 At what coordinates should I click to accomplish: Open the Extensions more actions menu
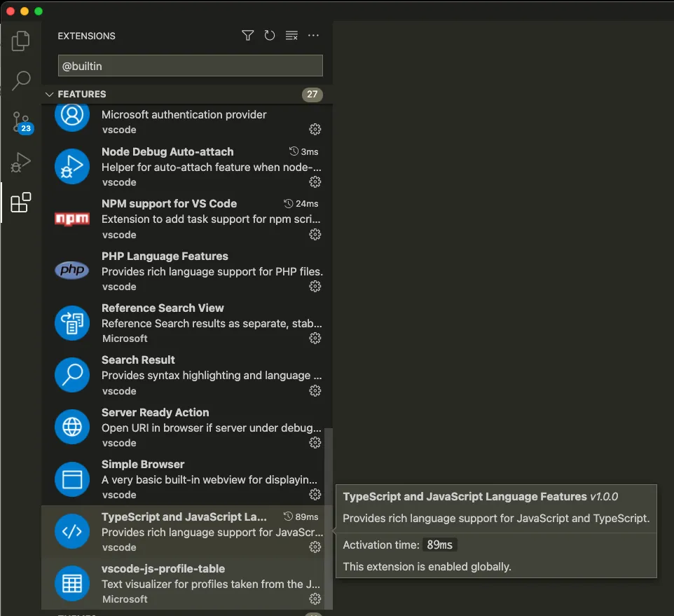point(313,36)
